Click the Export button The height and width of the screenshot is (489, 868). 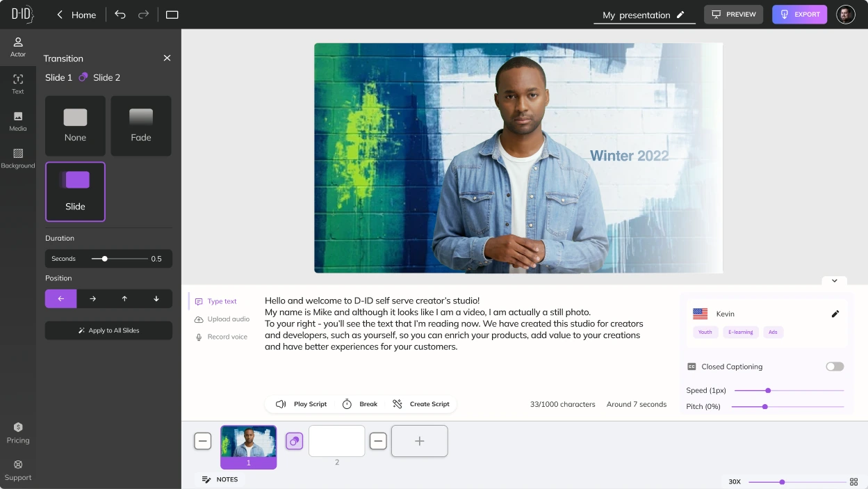[x=800, y=15]
